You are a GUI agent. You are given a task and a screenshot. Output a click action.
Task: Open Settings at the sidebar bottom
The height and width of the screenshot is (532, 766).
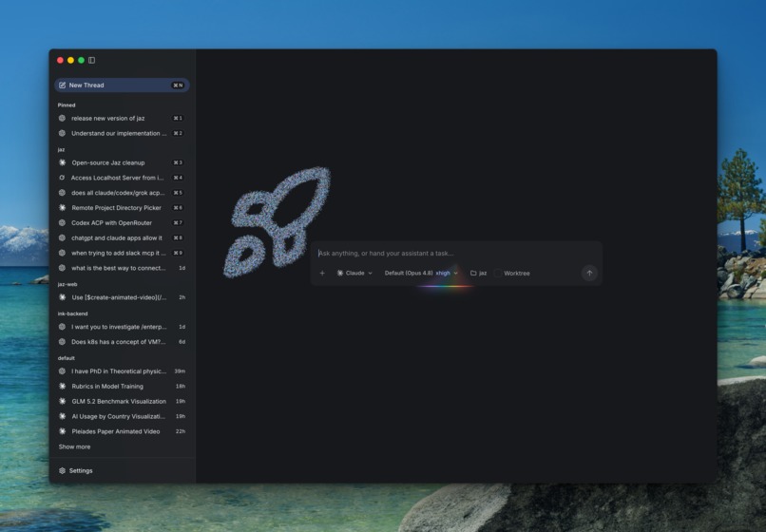pos(76,470)
